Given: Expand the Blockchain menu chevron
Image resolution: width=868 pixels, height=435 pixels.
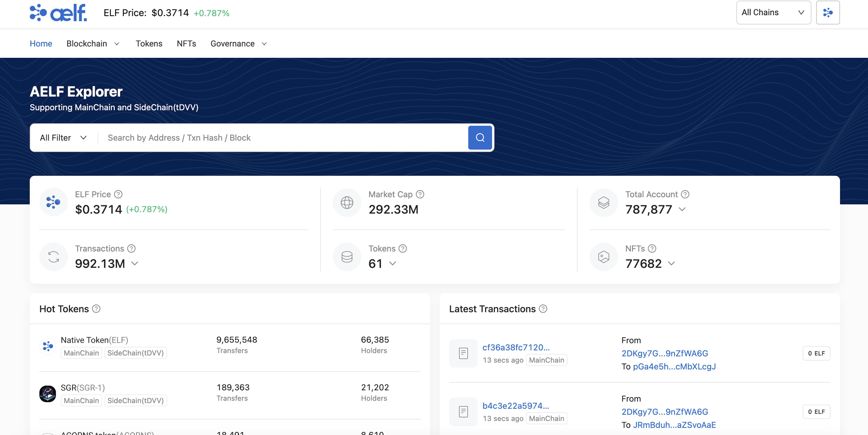Looking at the screenshot, I should coord(117,44).
